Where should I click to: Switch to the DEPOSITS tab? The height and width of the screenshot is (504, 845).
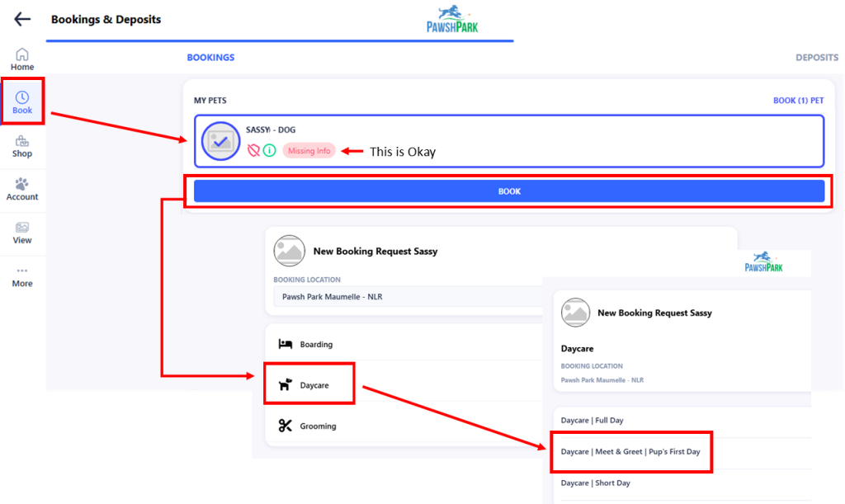tap(817, 58)
